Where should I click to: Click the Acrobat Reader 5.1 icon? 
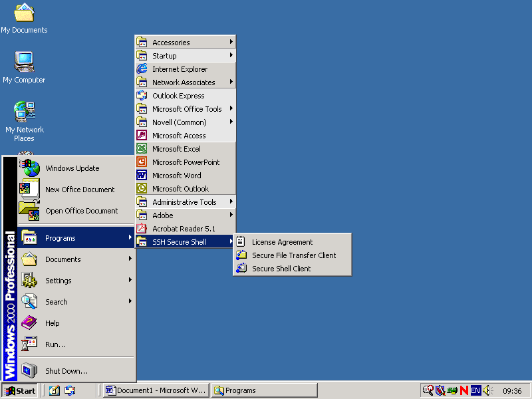point(142,229)
